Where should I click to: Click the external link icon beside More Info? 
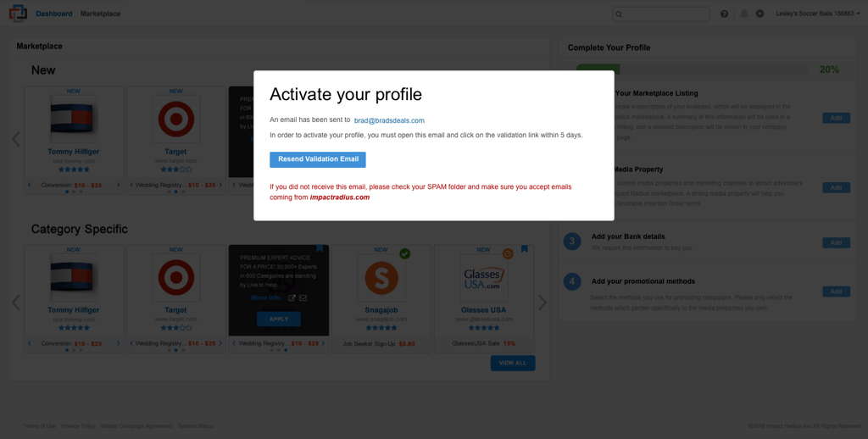pos(292,297)
